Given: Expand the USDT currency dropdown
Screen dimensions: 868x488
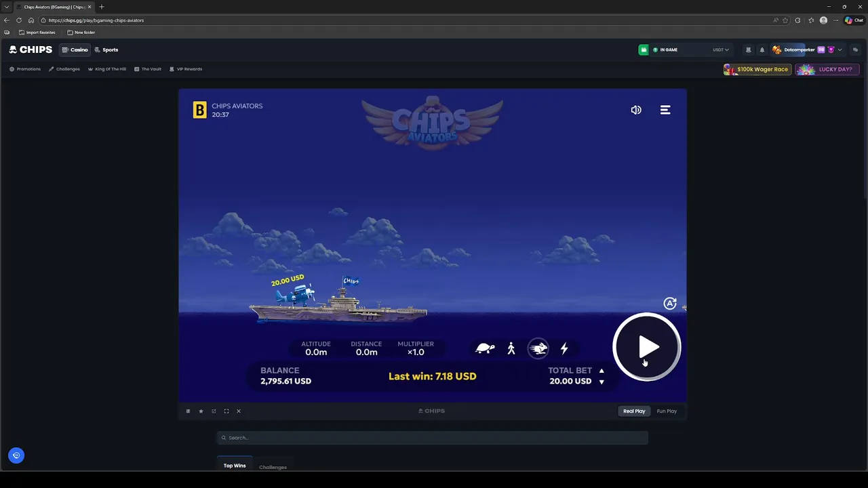Looking at the screenshot, I should (721, 49).
